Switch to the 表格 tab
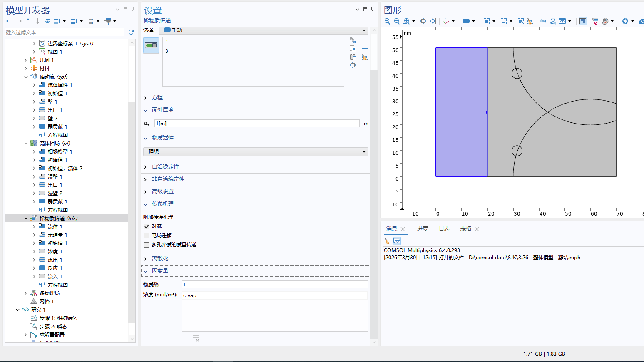The height and width of the screenshot is (362, 644). pos(466,228)
